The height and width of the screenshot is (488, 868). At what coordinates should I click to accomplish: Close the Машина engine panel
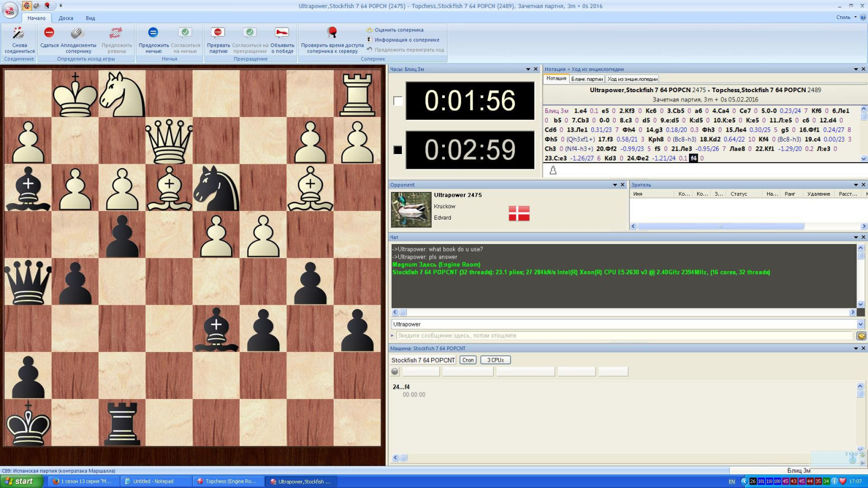click(864, 348)
